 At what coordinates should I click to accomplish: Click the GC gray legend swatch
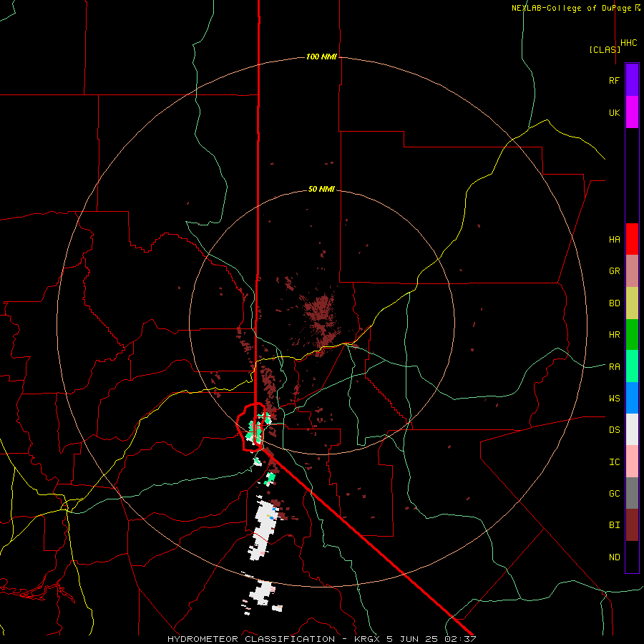632,493
